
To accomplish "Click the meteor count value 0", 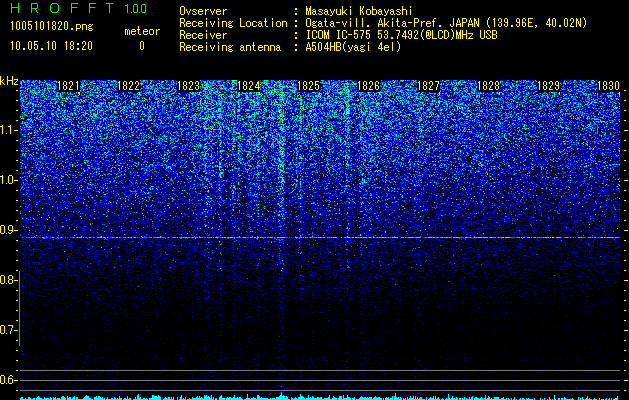I will click(x=142, y=46).
